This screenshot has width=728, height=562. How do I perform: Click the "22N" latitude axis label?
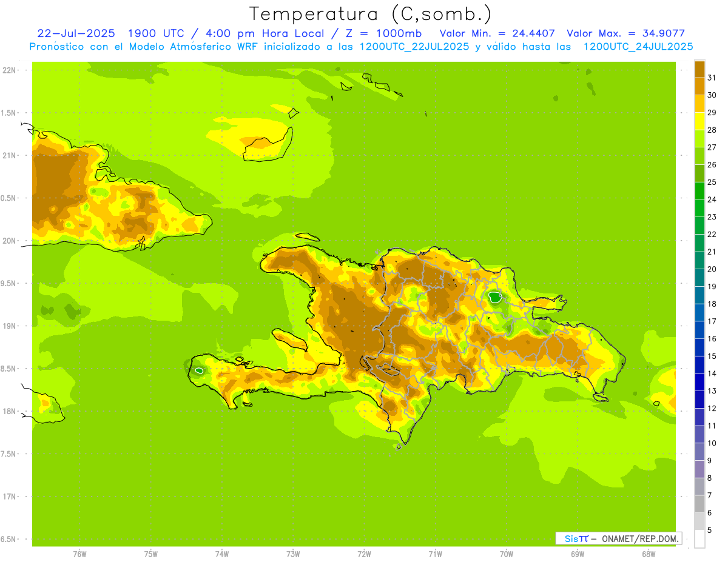(9, 70)
